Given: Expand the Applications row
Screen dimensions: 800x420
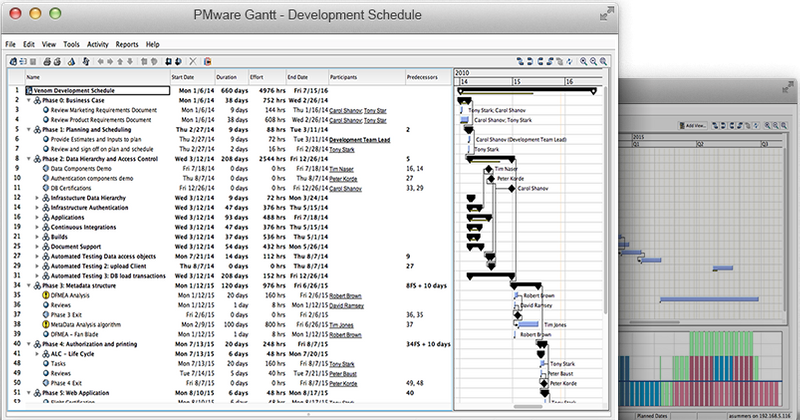Looking at the screenshot, I should (x=37, y=217).
